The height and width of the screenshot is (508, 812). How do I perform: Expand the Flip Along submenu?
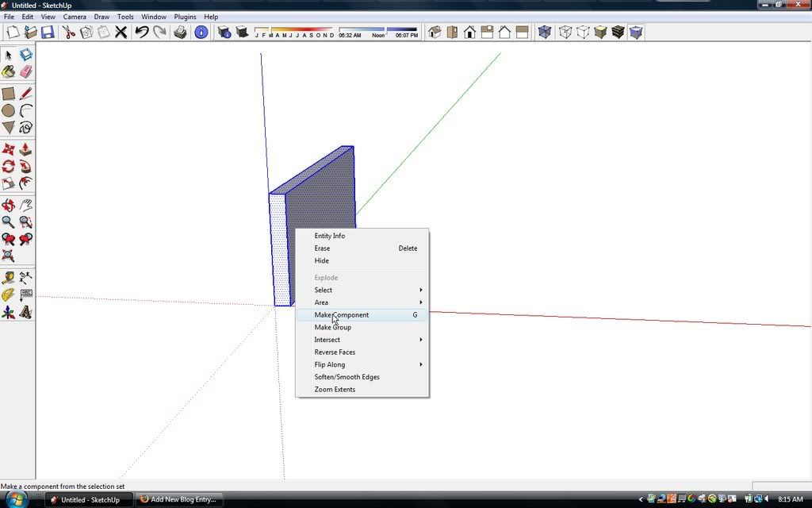click(362, 364)
